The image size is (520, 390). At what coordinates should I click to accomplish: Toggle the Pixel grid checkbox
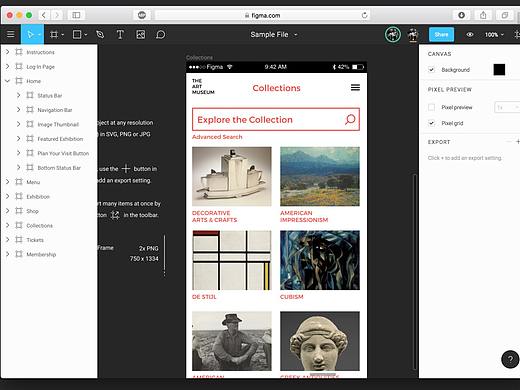point(431,123)
